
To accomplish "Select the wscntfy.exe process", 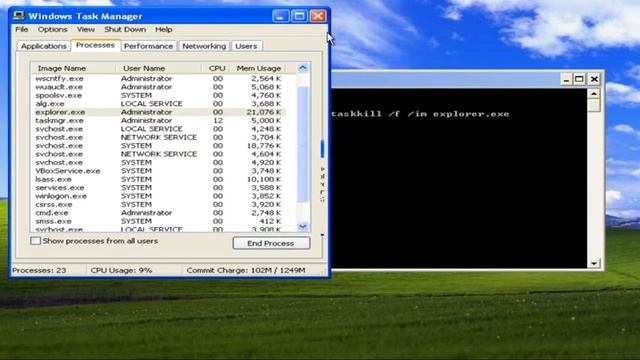I will pyautogui.click(x=159, y=78).
